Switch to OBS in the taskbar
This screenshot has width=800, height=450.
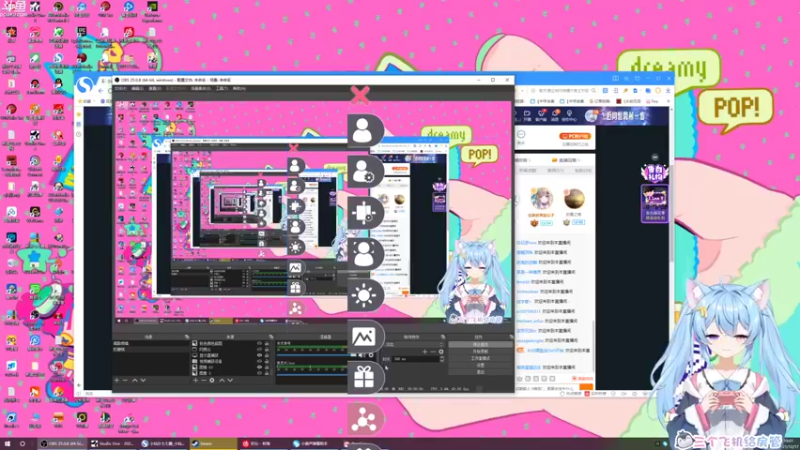pos(62,444)
